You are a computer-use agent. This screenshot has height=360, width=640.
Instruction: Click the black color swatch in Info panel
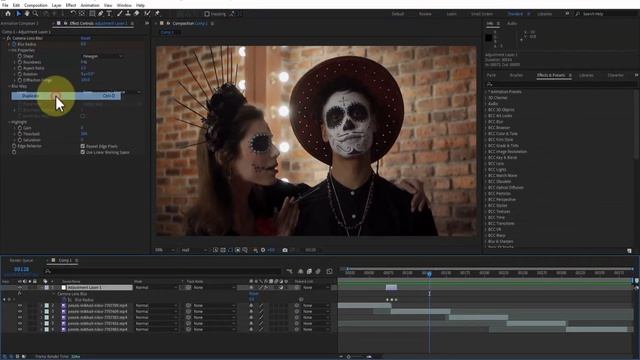click(489, 38)
